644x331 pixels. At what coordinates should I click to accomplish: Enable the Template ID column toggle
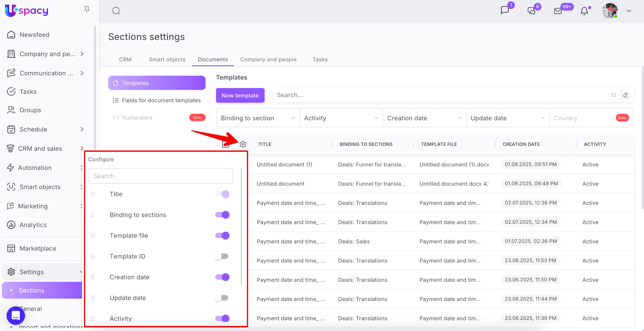[221, 256]
